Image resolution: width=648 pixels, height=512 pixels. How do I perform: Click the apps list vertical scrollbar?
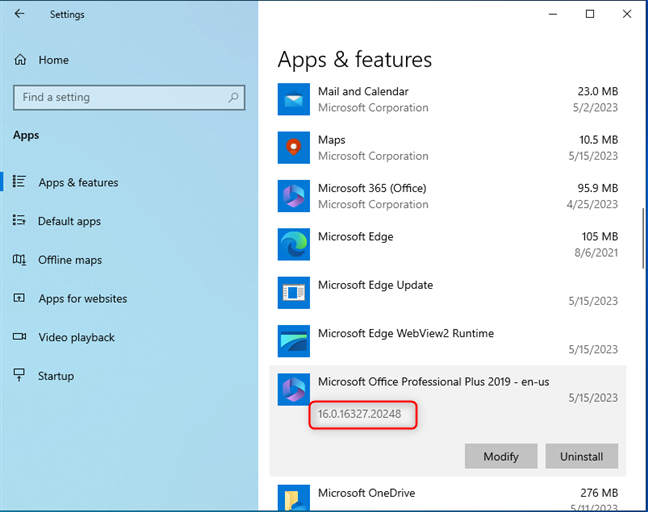coord(643,238)
